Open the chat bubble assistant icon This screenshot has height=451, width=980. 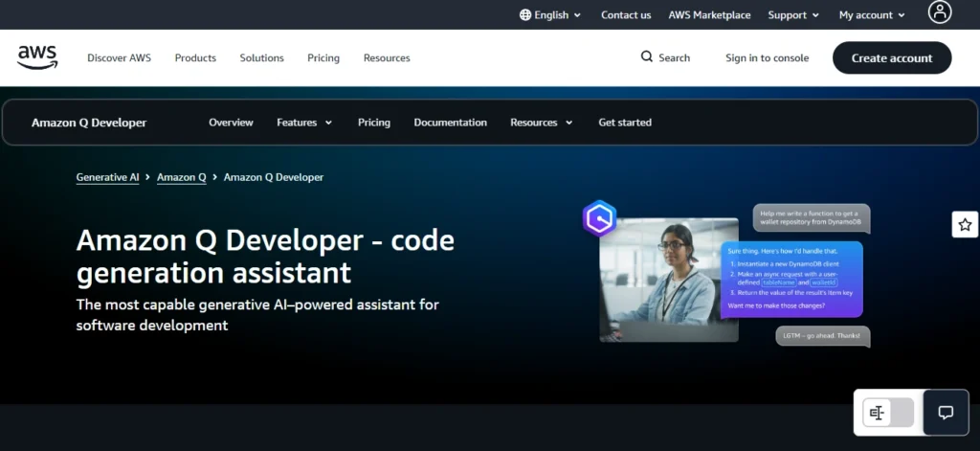946,413
